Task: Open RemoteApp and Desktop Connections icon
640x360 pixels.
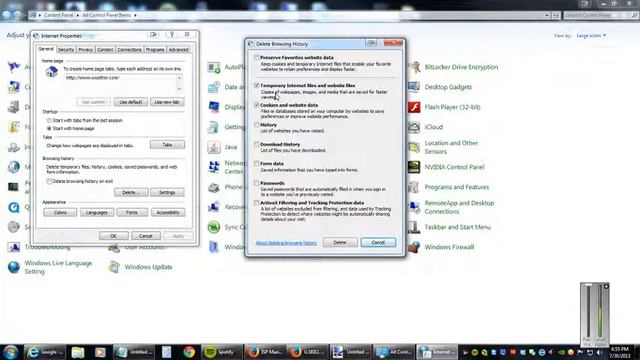Action: coord(414,207)
